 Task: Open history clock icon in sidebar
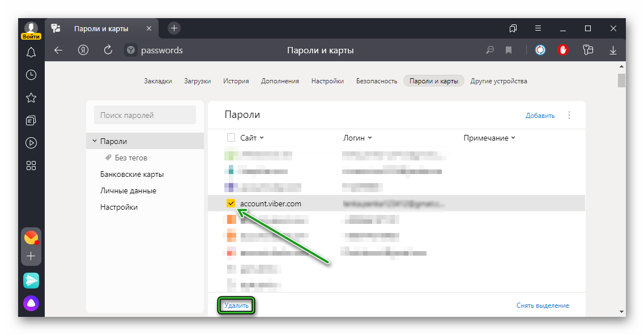coord(31,75)
